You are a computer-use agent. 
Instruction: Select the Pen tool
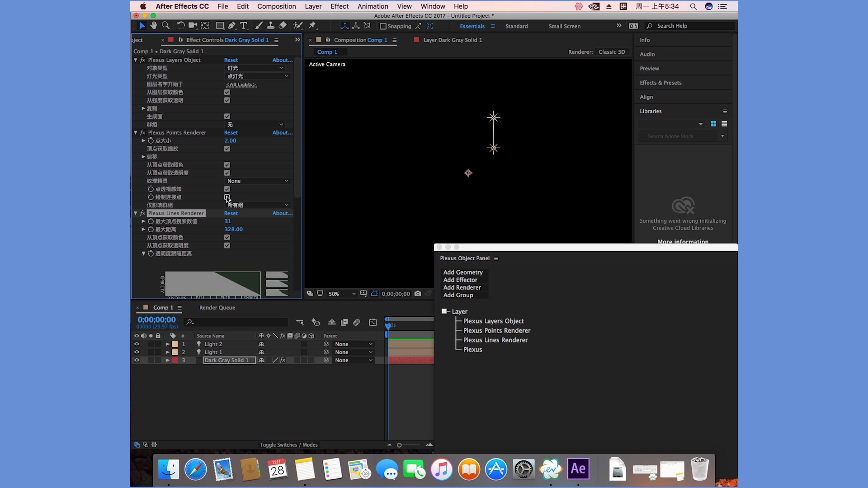tap(232, 26)
